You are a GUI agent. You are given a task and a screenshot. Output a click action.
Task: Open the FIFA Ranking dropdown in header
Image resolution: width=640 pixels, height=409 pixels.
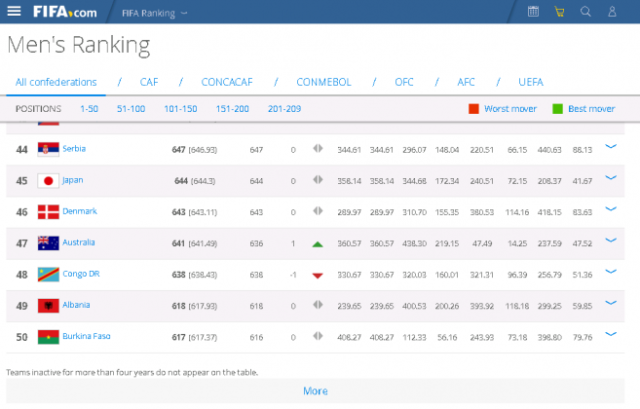[154, 13]
